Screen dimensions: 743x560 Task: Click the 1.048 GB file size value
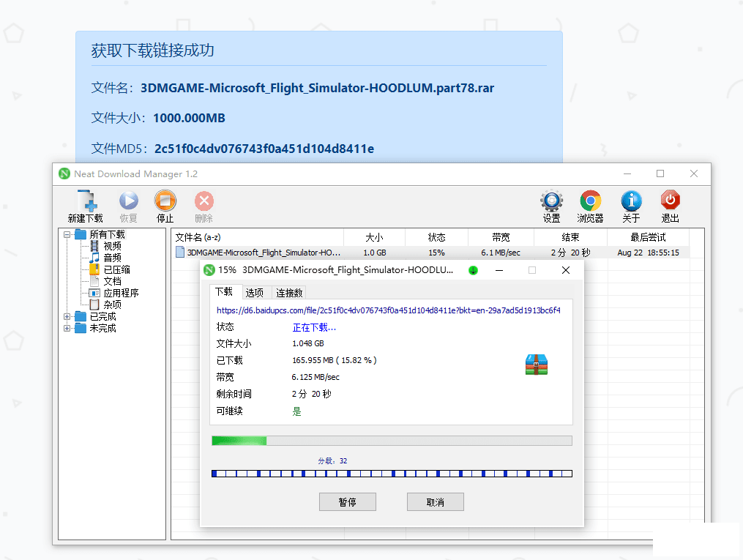pos(308,343)
